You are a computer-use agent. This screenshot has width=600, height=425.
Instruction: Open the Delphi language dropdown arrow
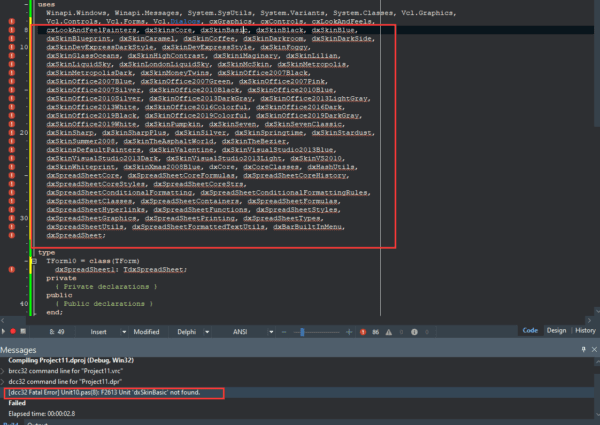coord(207,332)
